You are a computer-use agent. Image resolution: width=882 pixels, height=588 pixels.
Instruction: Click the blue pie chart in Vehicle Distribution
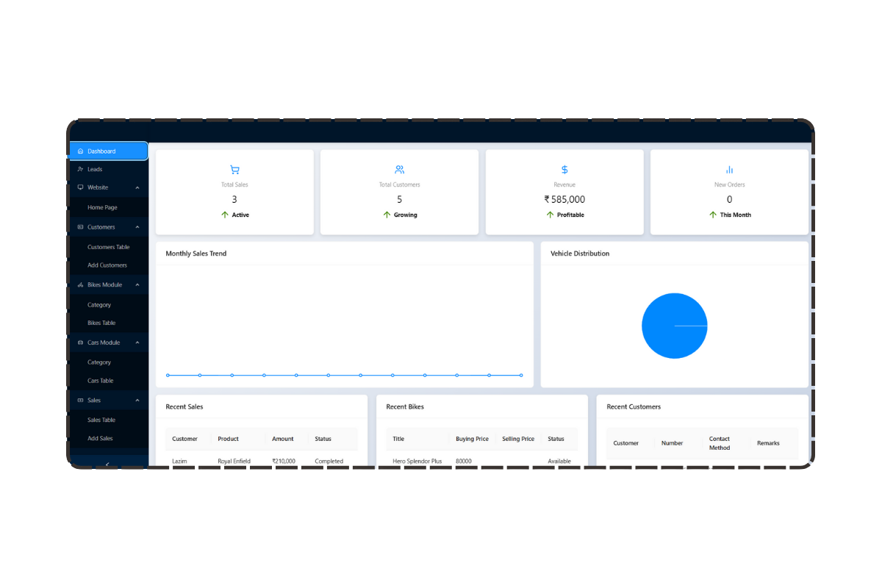tap(674, 326)
